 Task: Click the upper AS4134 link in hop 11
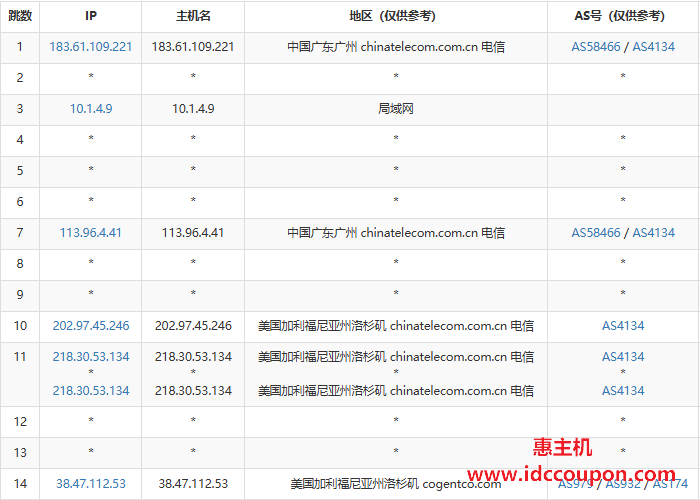(x=623, y=357)
